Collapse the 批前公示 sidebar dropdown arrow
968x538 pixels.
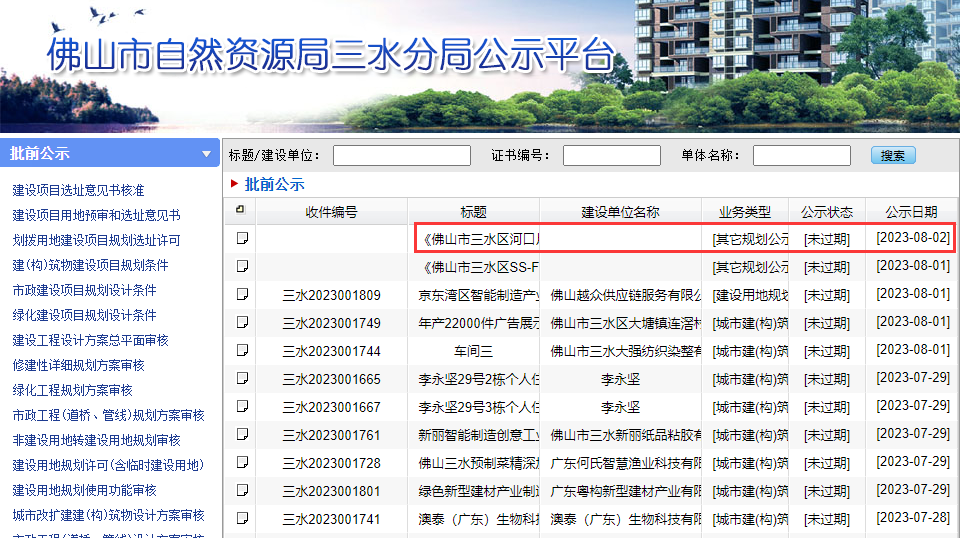(206, 154)
